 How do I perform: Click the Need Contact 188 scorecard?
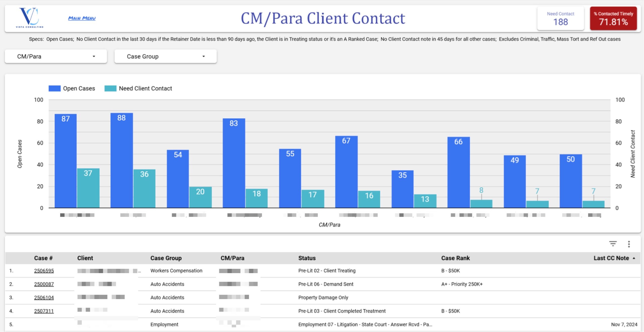pyautogui.click(x=560, y=18)
